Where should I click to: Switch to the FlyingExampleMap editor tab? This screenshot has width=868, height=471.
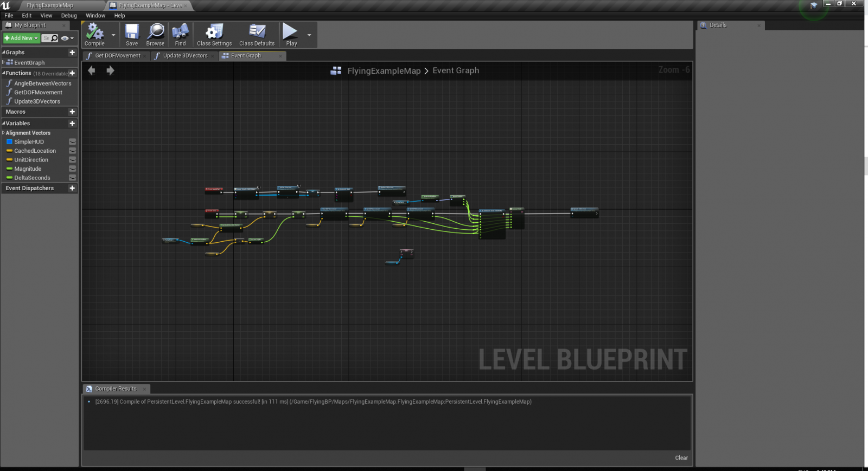click(x=50, y=5)
